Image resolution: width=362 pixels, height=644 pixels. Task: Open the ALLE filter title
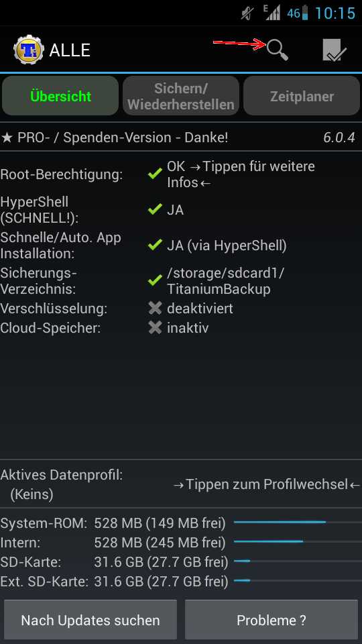(x=70, y=50)
